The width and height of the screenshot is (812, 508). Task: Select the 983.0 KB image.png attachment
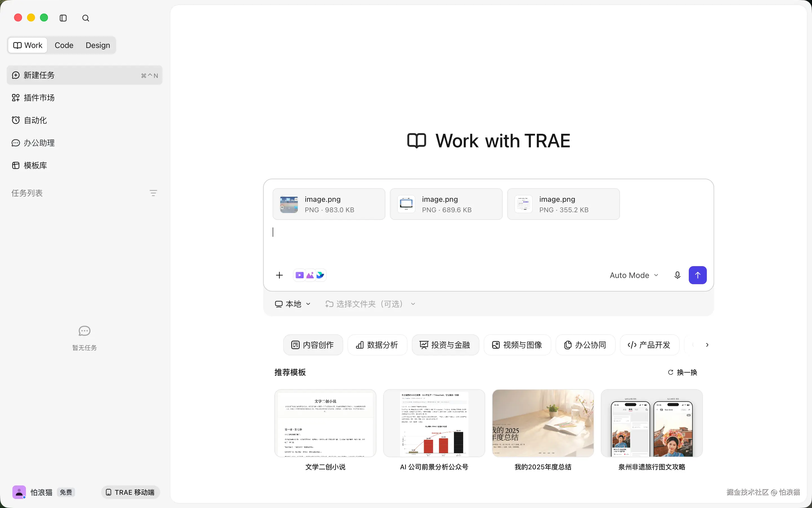(x=329, y=204)
